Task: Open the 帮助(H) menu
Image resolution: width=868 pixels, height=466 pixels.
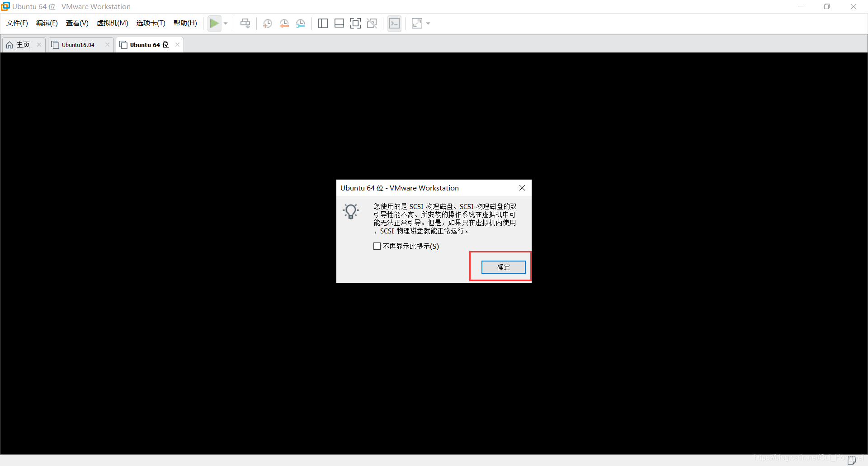Action: [x=185, y=23]
